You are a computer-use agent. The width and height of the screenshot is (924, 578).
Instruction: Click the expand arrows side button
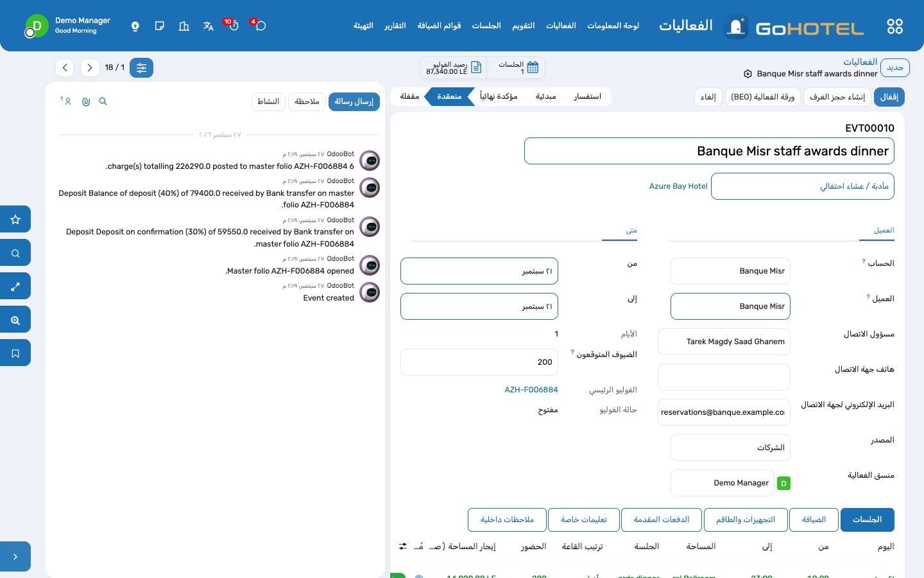pos(15,286)
